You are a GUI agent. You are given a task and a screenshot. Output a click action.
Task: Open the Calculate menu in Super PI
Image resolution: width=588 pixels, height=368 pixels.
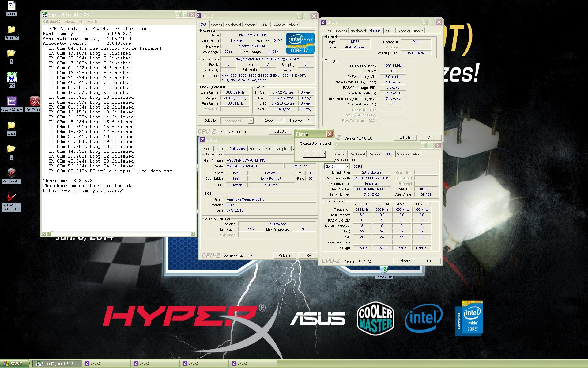coord(52,21)
